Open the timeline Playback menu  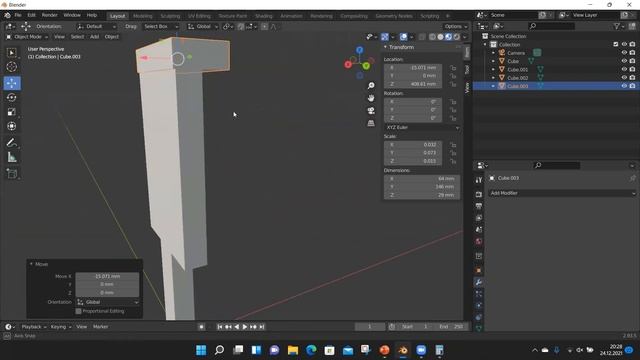33,327
